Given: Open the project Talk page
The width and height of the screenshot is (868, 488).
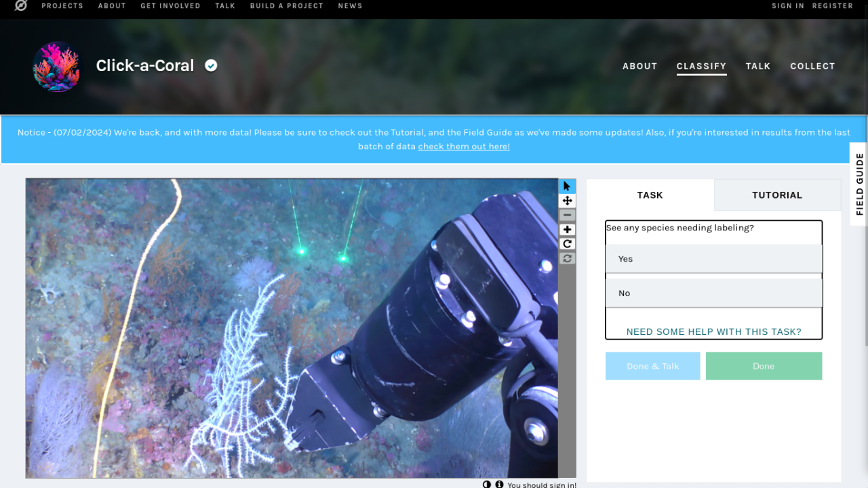Looking at the screenshot, I should (758, 66).
